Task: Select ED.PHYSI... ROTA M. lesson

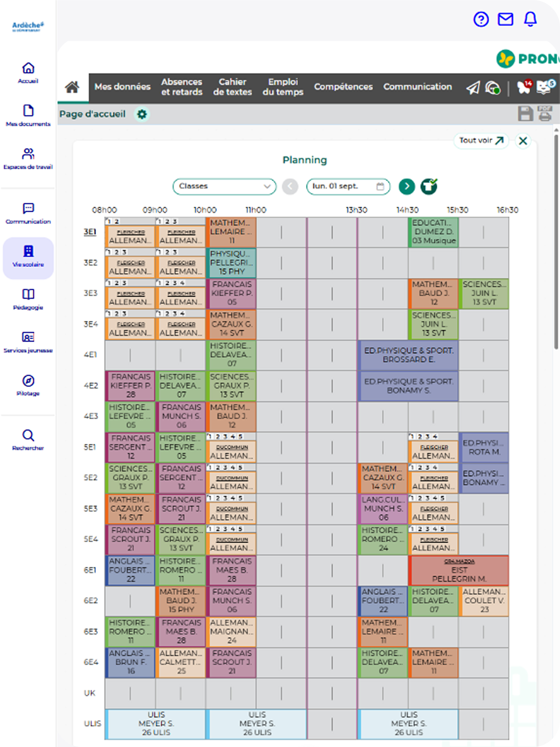Action: (x=484, y=447)
